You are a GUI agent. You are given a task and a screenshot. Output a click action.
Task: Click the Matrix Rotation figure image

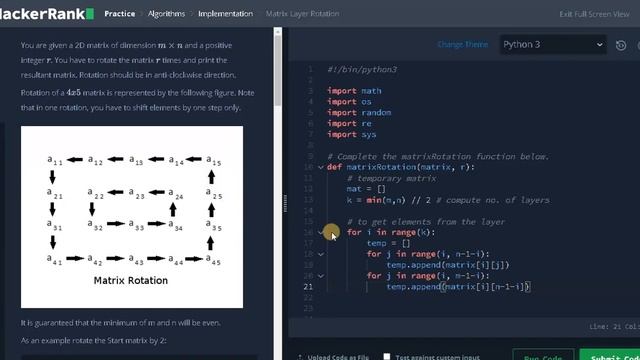[132, 217]
